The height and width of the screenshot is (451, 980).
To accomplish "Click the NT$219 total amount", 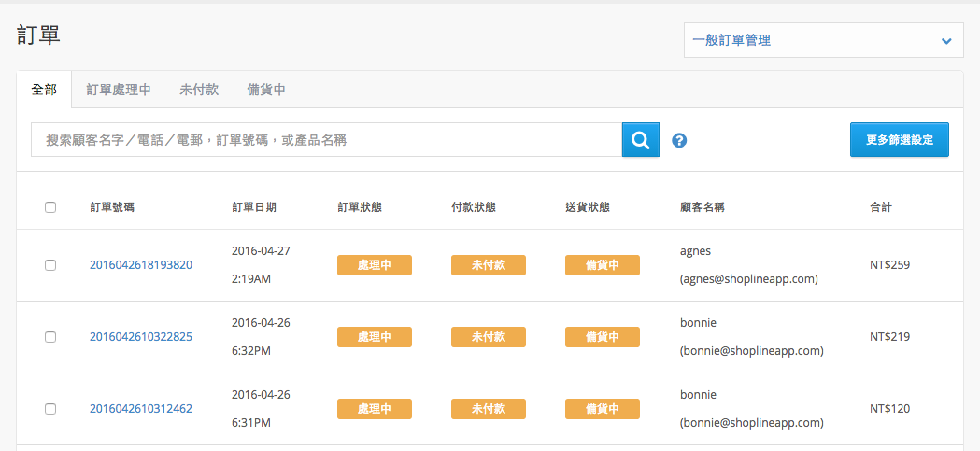I will click(x=890, y=337).
